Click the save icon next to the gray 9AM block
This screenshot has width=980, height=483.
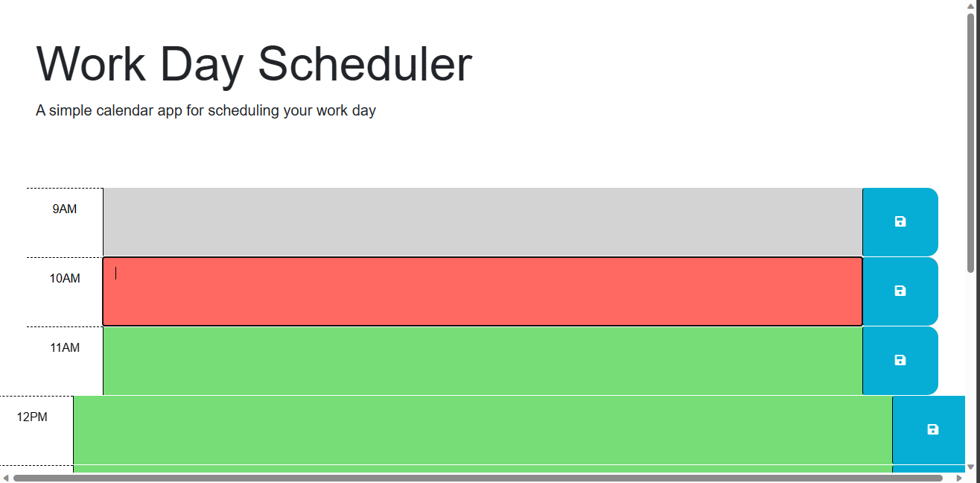pos(900,221)
